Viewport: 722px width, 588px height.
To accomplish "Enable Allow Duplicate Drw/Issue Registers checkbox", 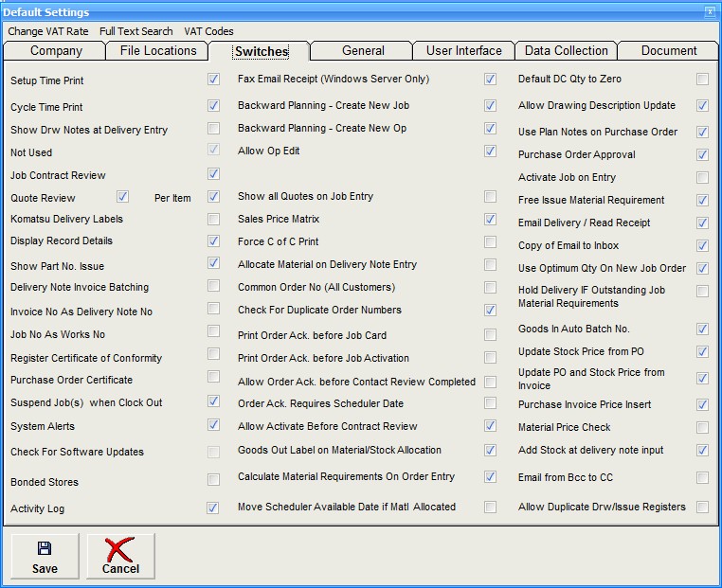I will (702, 507).
